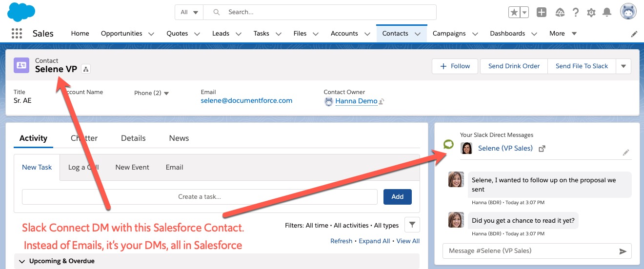Open the Dashboards tab
644x269 pixels.
tap(507, 34)
